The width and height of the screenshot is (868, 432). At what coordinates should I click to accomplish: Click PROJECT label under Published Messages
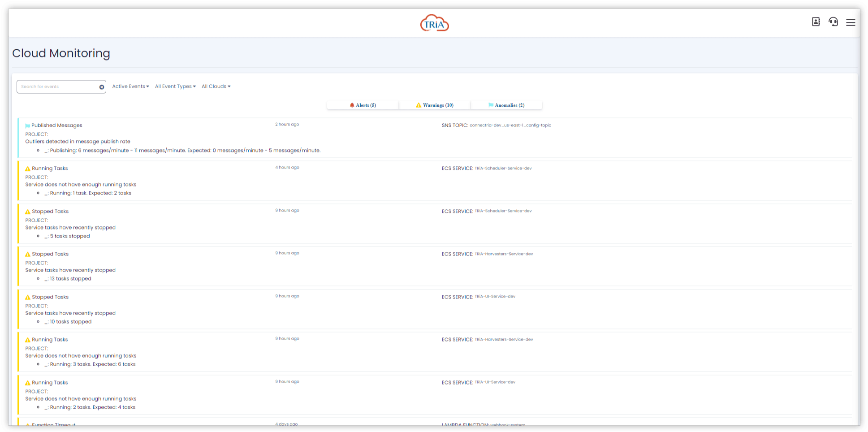pos(37,134)
